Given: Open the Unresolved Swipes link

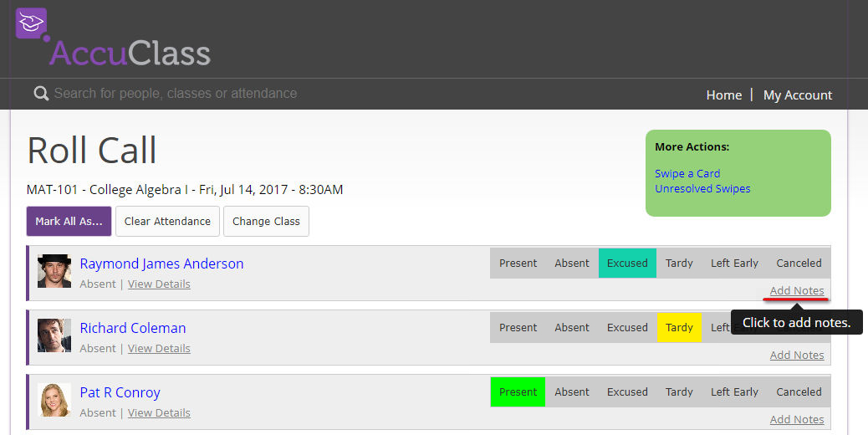Looking at the screenshot, I should (x=702, y=189).
